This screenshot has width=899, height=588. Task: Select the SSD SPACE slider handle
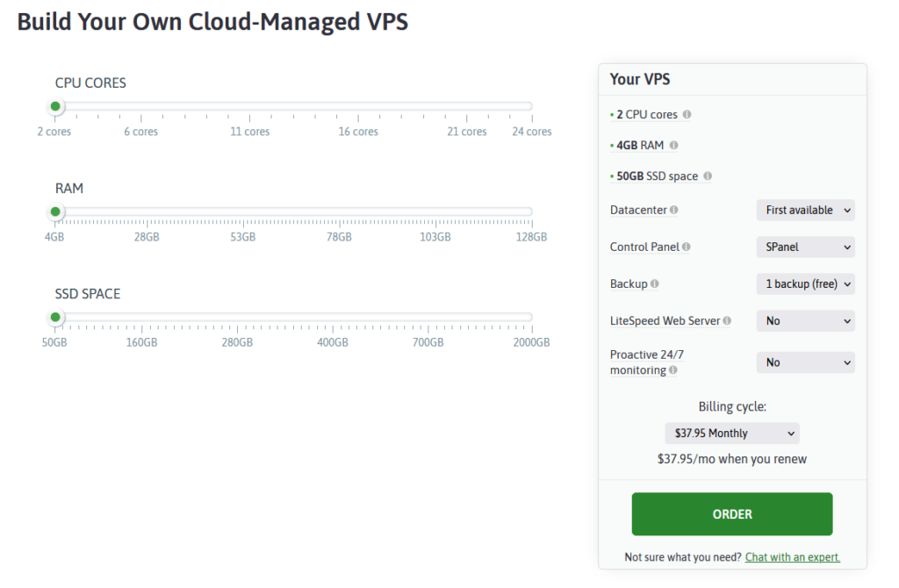coord(55,317)
